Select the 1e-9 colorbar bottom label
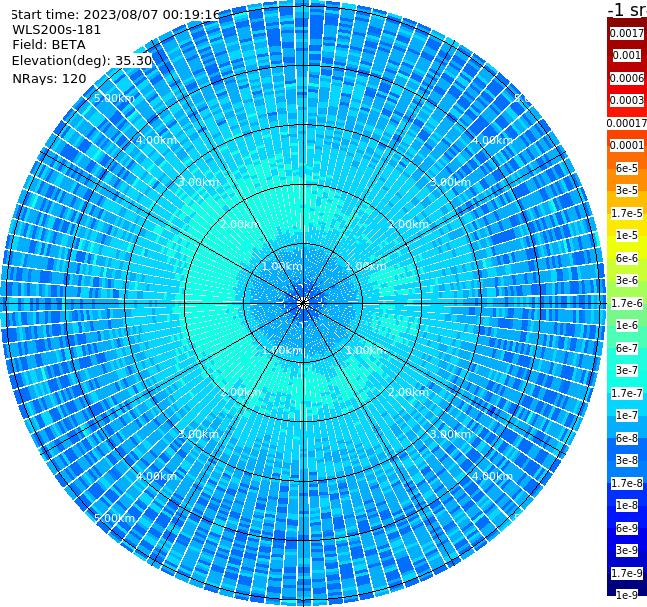This screenshot has height=607, width=647. point(627,595)
